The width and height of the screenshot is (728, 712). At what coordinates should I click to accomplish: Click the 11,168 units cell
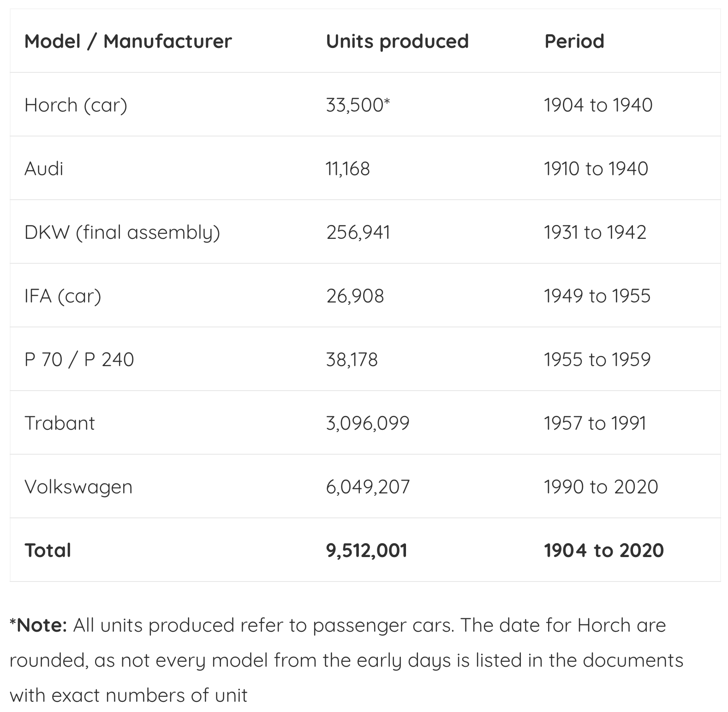click(x=348, y=169)
